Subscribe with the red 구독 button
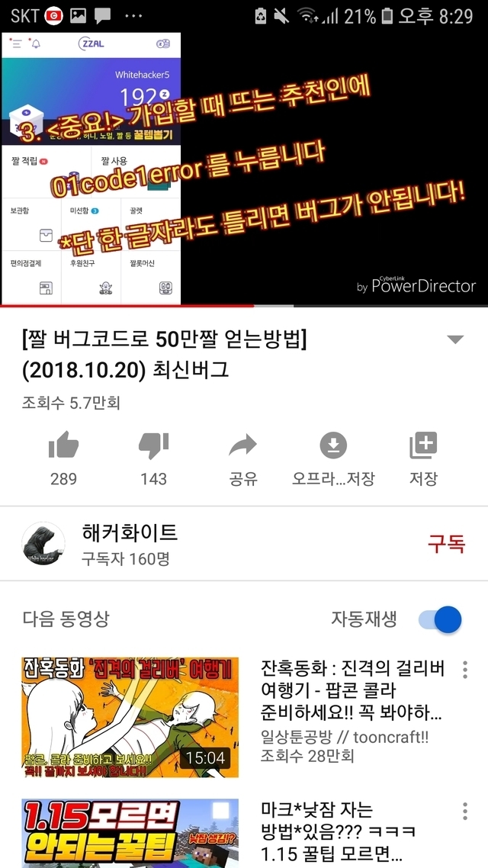 point(446,544)
